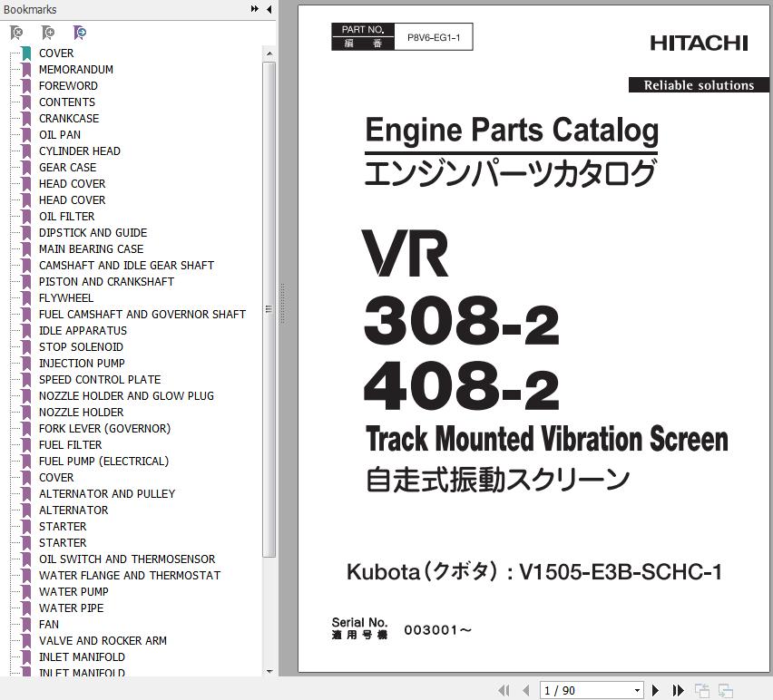
Task: Open the CONTENTS bookmark
Action: [x=67, y=102]
